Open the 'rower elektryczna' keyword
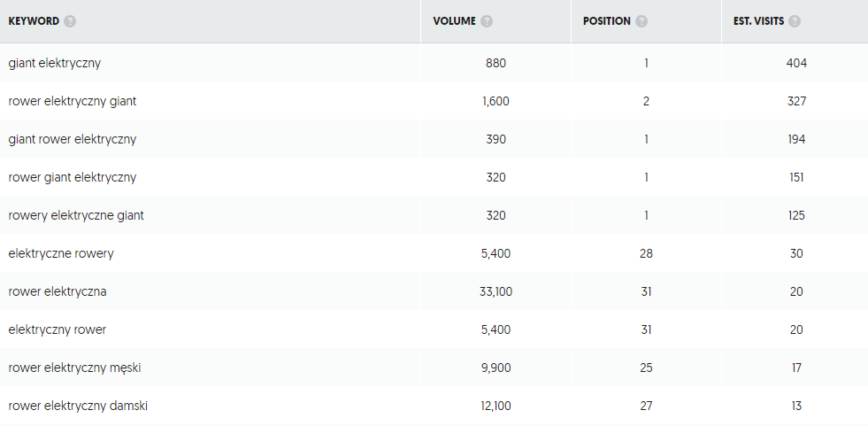The height and width of the screenshot is (426, 868). pyautogui.click(x=57, y=291)
